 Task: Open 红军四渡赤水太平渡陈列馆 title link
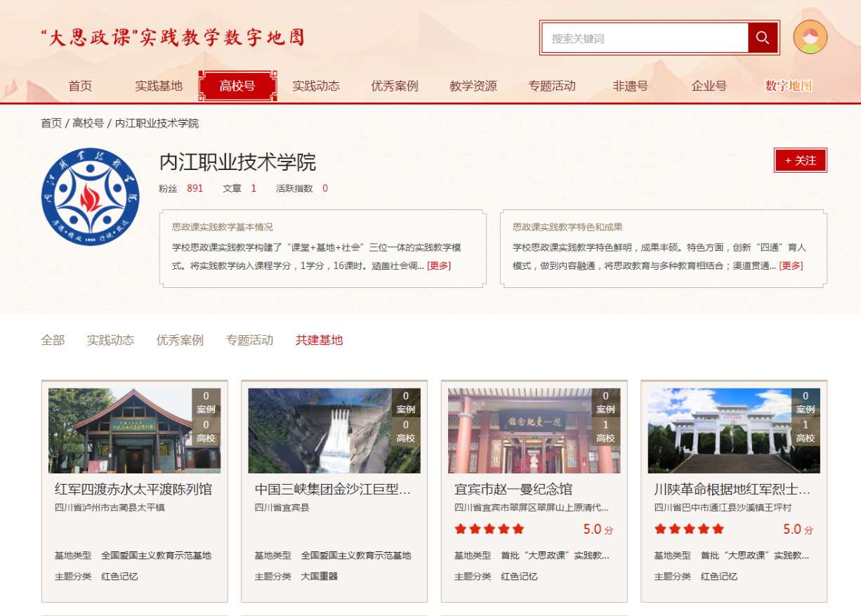click(x=133, y=489)
